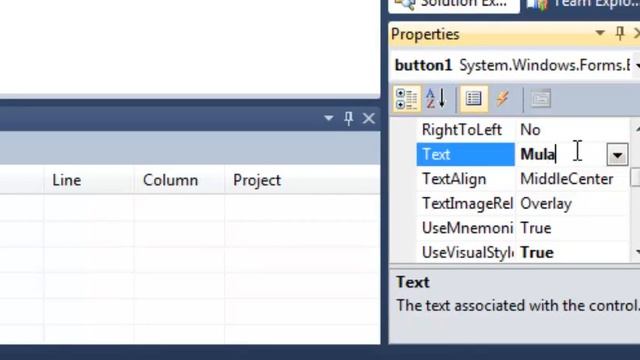Close the Error List panel
This screenshot has height=360, width=640.
369,118
